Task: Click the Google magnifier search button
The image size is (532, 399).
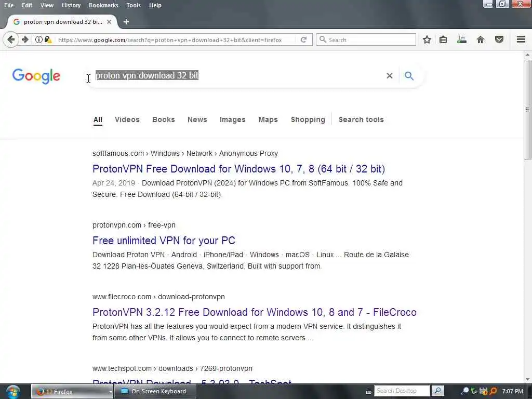Action: (x=409, y=76)
